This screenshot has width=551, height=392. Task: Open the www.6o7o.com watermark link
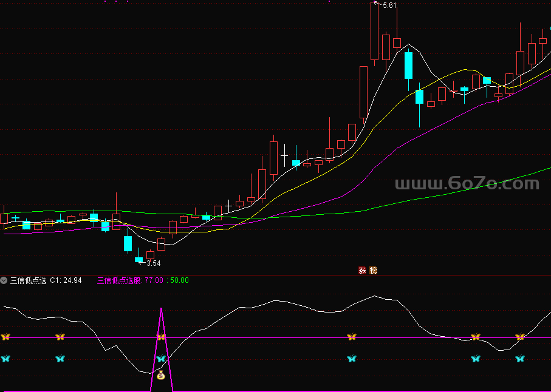(467, 183)
